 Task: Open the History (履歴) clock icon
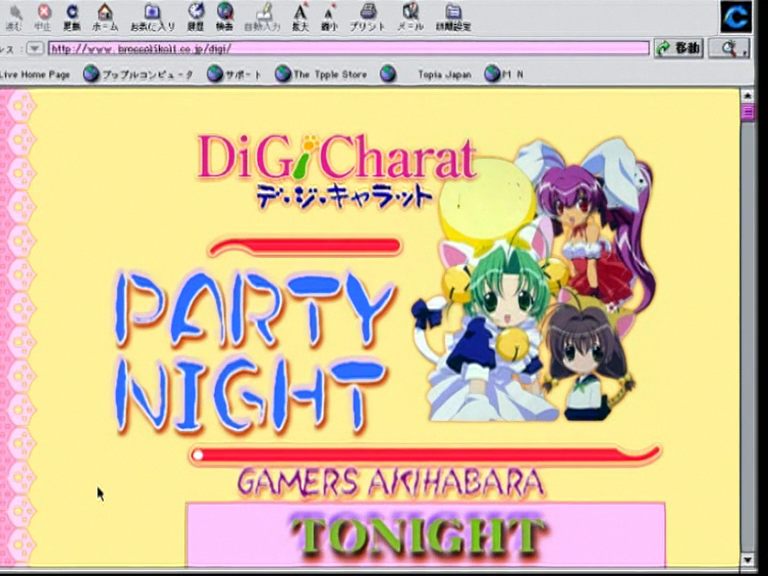[196, 16]
